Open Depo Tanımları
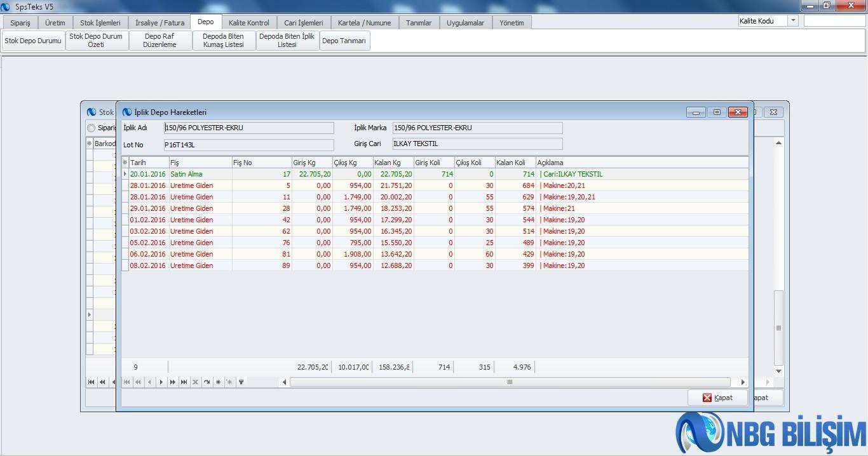This screenshot has width=868, height=456. pyautogui.click(x=344, y=41)
